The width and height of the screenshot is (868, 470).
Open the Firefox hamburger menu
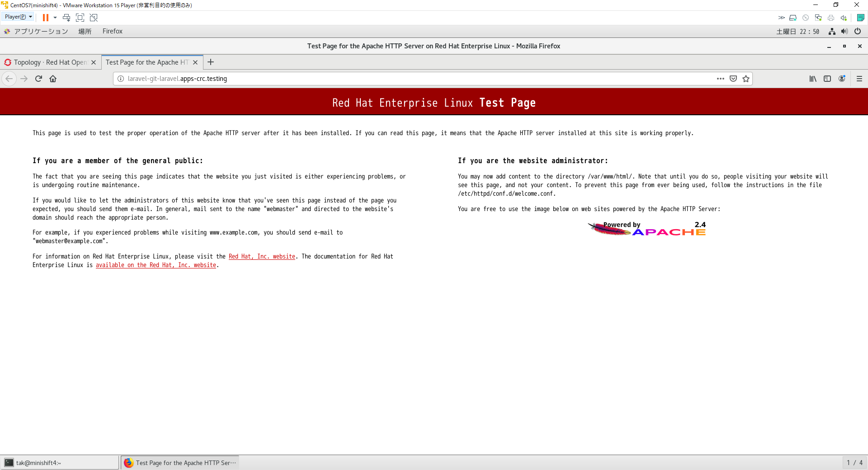tap(859, 79)
